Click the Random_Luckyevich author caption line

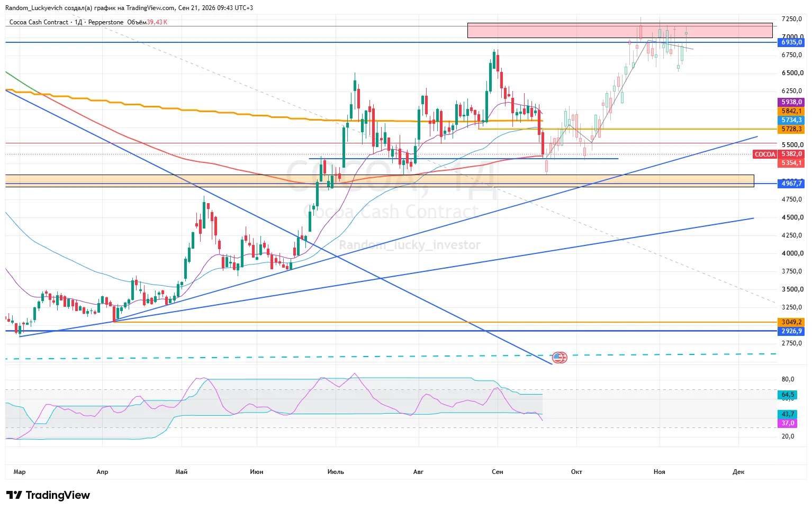point(129,8)
